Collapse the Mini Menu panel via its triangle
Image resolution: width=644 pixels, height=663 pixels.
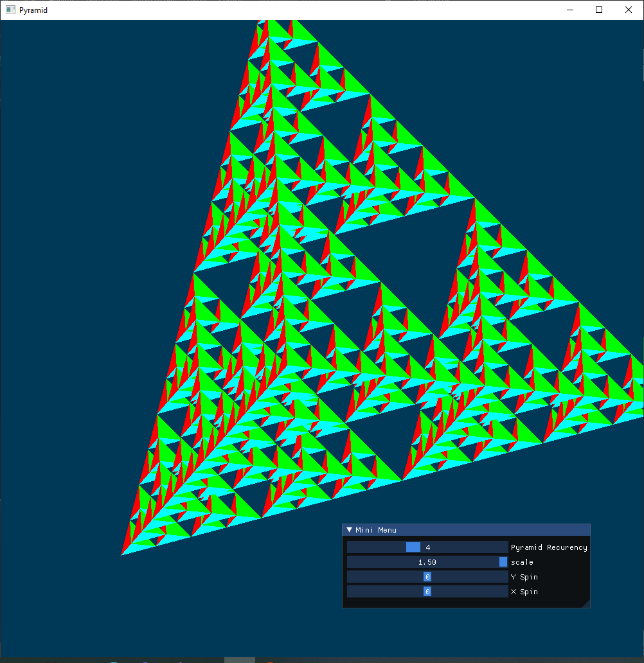pos(349,529)
